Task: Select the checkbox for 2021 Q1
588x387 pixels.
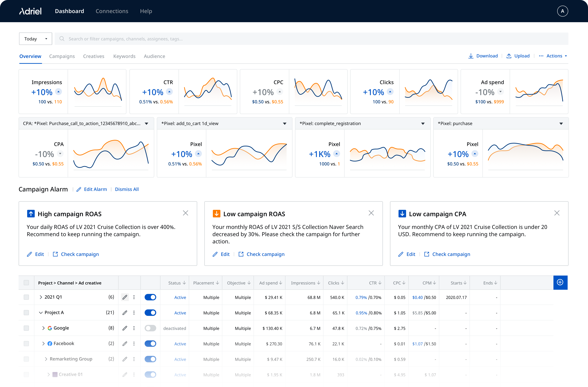Action: click(x=26, y=297)
